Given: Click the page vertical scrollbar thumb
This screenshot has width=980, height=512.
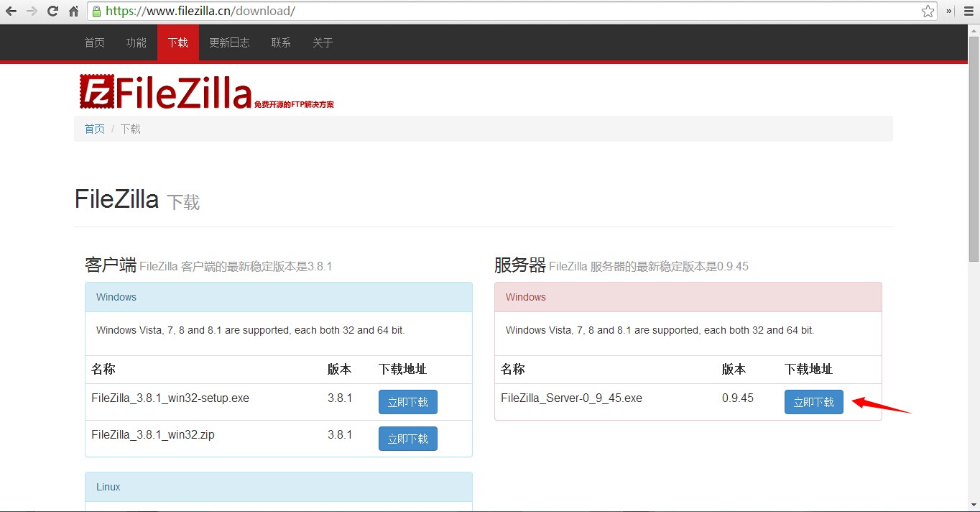Looking at the screenshot, I should coord(974,147).
